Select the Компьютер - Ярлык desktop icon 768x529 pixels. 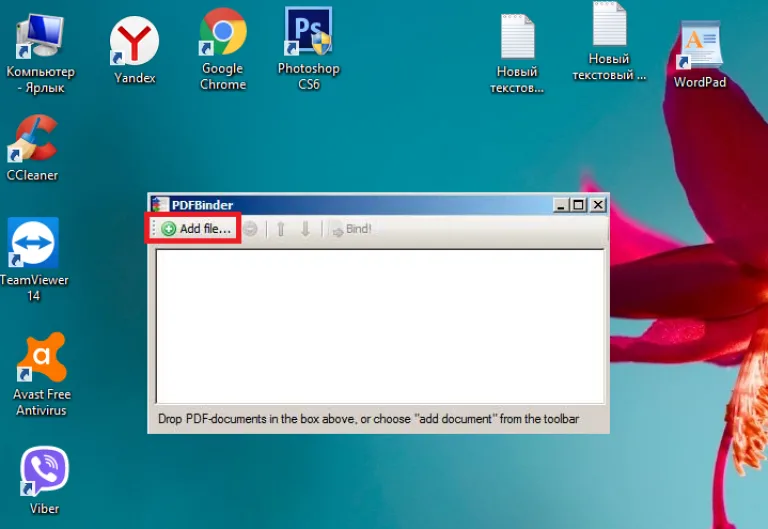pyautogui.click(x=40, y=54)
